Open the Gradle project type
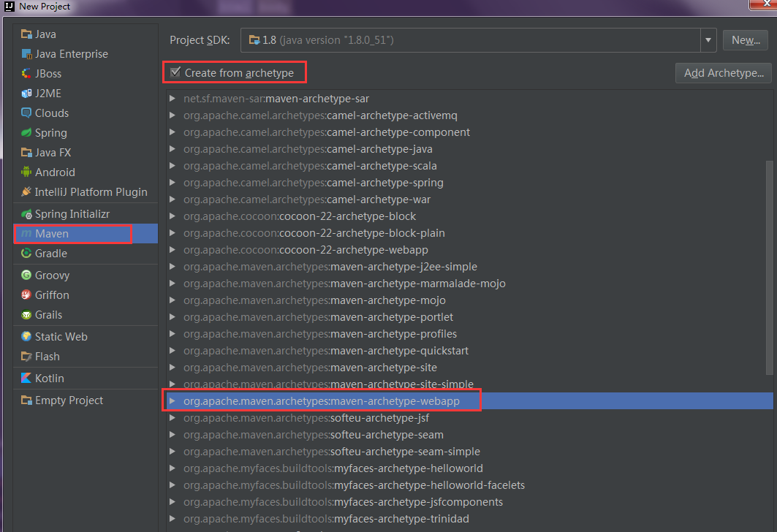The image size is (777, 532). pos(45,254)
